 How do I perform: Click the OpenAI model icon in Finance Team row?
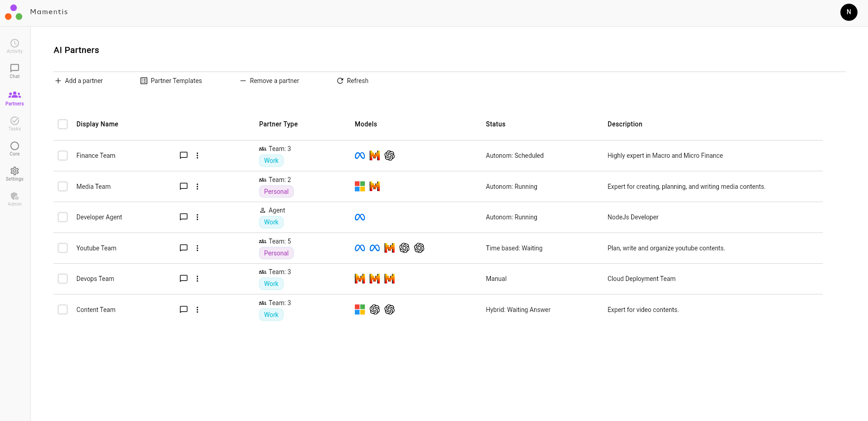tap(390, 156)
